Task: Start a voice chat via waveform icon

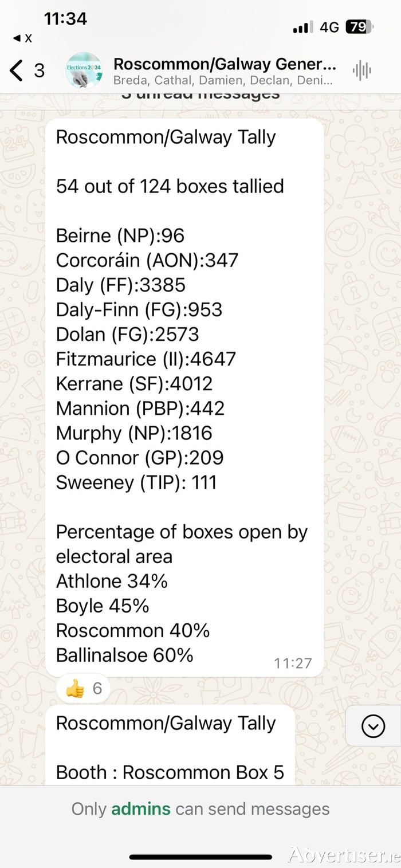Action: click(x=361, y=70)
